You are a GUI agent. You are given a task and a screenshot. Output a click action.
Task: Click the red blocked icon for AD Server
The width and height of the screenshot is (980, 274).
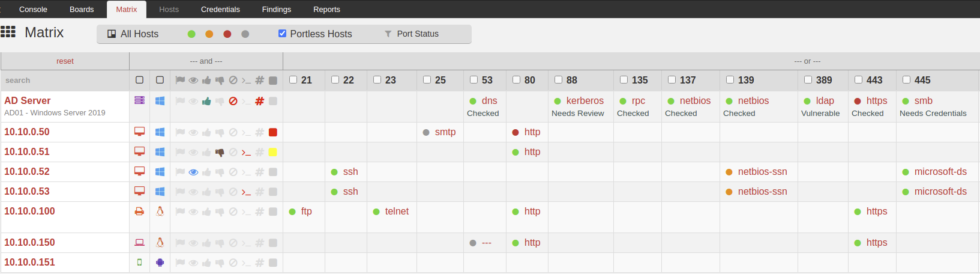(233, 101)
